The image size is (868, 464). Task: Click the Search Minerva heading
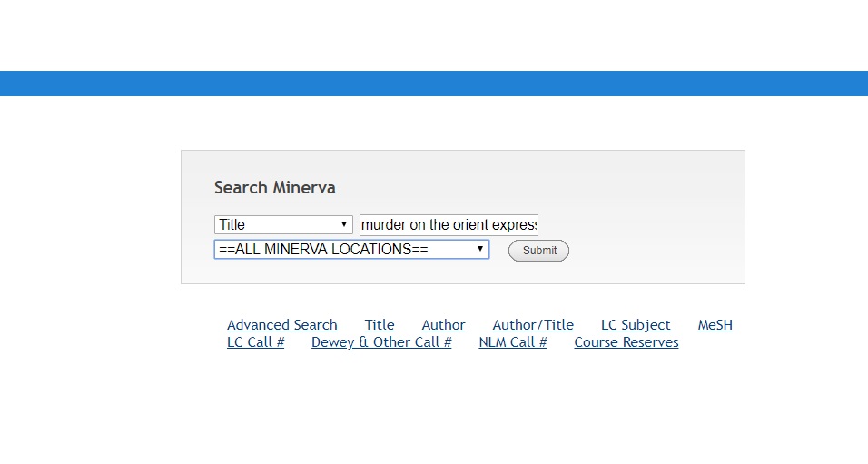[275, 188]
